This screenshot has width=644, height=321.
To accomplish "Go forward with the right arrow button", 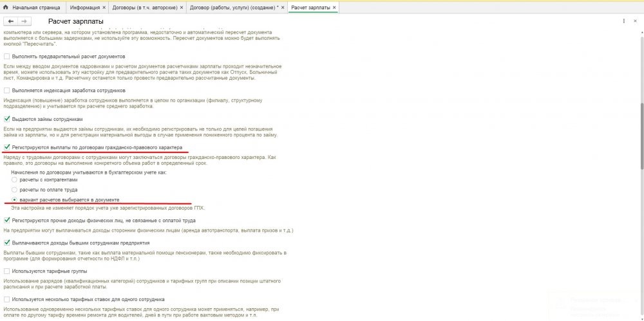I will click(24, 21).
